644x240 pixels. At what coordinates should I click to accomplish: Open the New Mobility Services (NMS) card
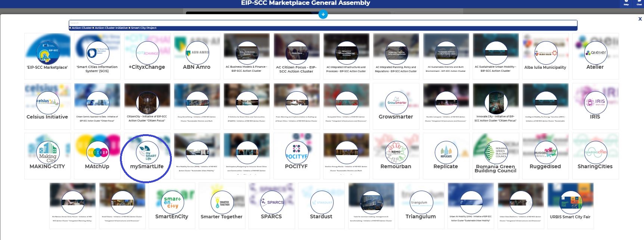coord(197,156)
